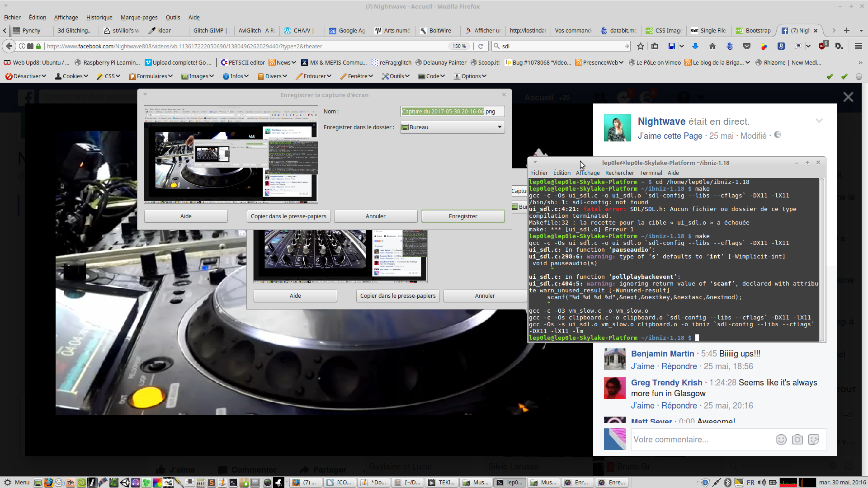The height and width of the screenshot is (488, 868).
Task: Toggle J'aime on Benjamin Martin's comment
Action: (642, 366)
